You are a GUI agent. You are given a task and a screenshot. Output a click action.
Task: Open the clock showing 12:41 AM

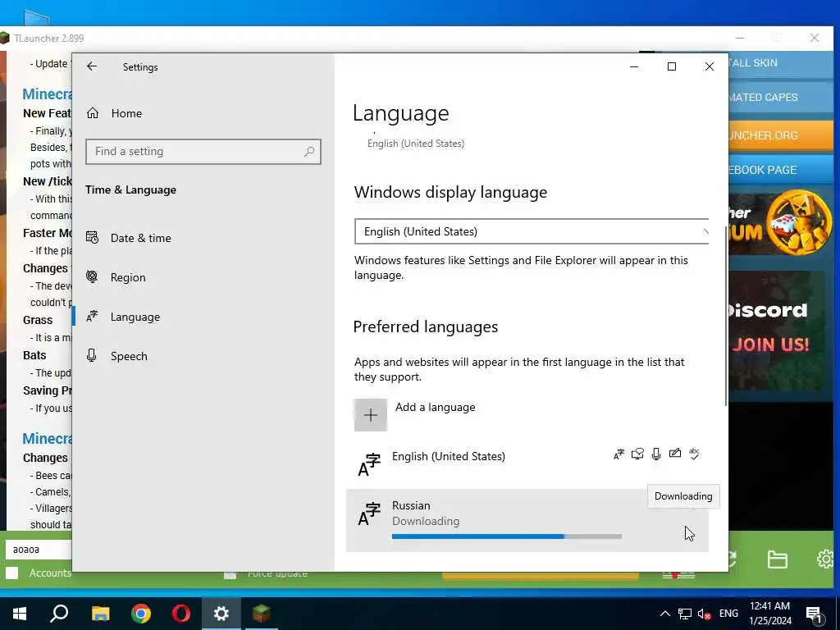tap(769, 614)
